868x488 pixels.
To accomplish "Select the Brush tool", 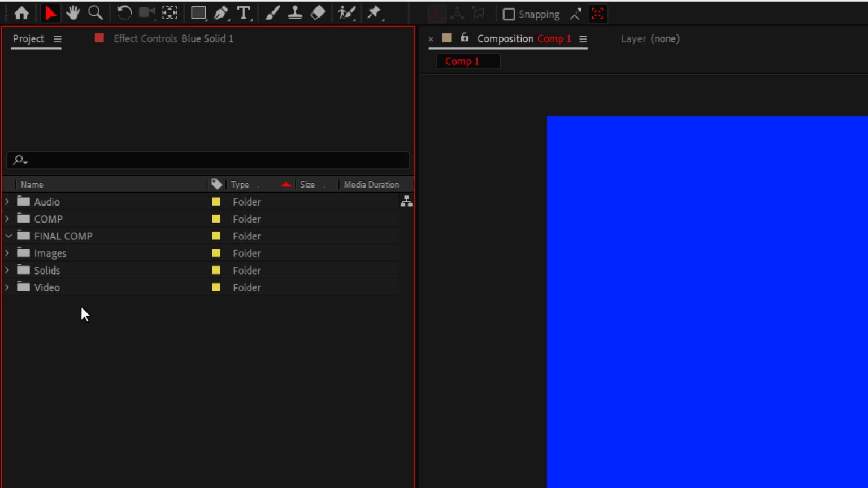I will 272,13.
